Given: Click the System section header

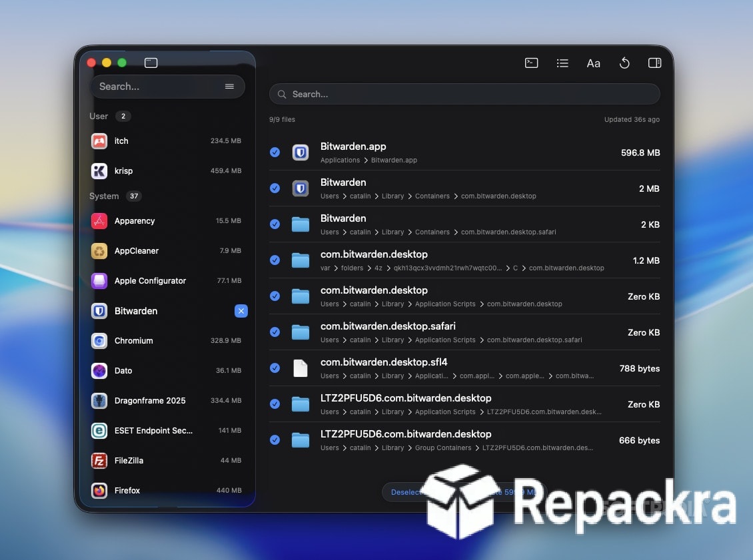Looking at the screenshot, I should (104, 196).
